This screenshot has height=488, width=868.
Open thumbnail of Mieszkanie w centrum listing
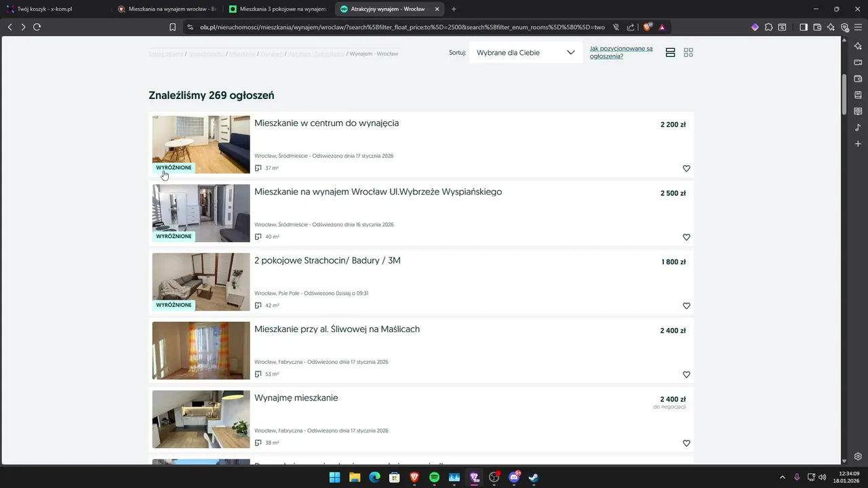pos(201,144)
